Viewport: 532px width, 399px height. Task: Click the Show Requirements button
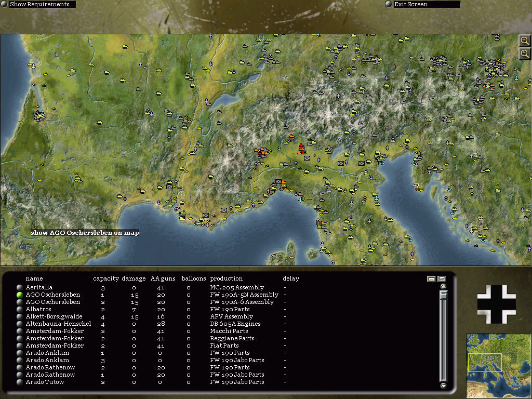pos(43,4)
